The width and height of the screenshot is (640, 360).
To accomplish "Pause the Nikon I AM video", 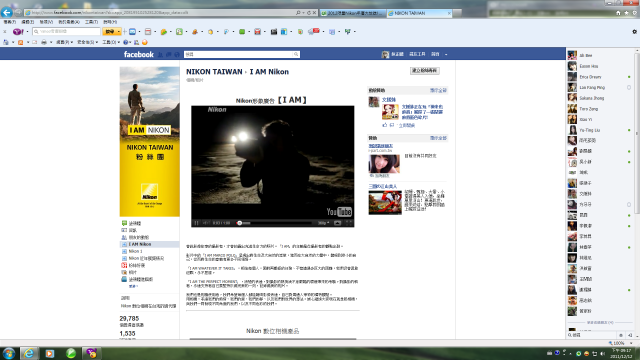I will pyautogui.click(x=196, y=223).
